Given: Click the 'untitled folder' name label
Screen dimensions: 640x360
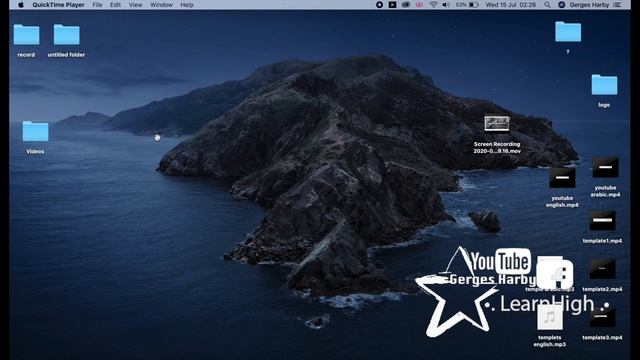Looking at the screenshot, I should click(x=66, y=55).
